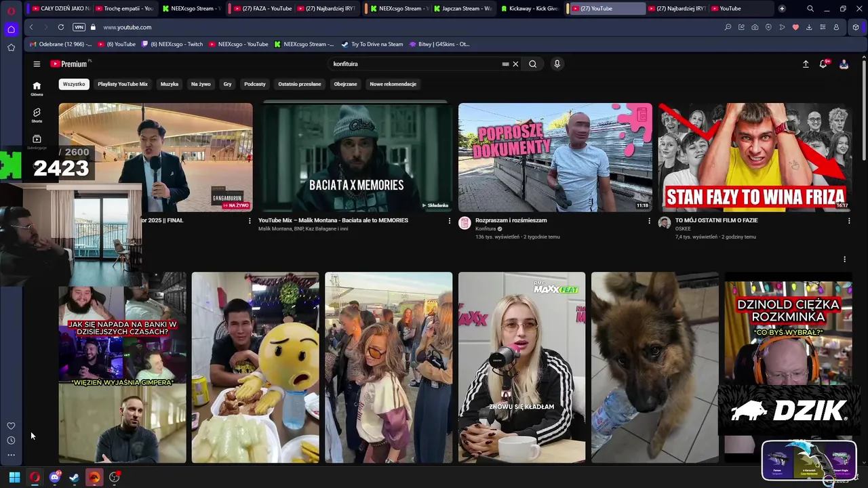Viewport: 868px width, 488px height.
Task: Open Shorts shelf three-dot menu
Action: pos(844,259)
